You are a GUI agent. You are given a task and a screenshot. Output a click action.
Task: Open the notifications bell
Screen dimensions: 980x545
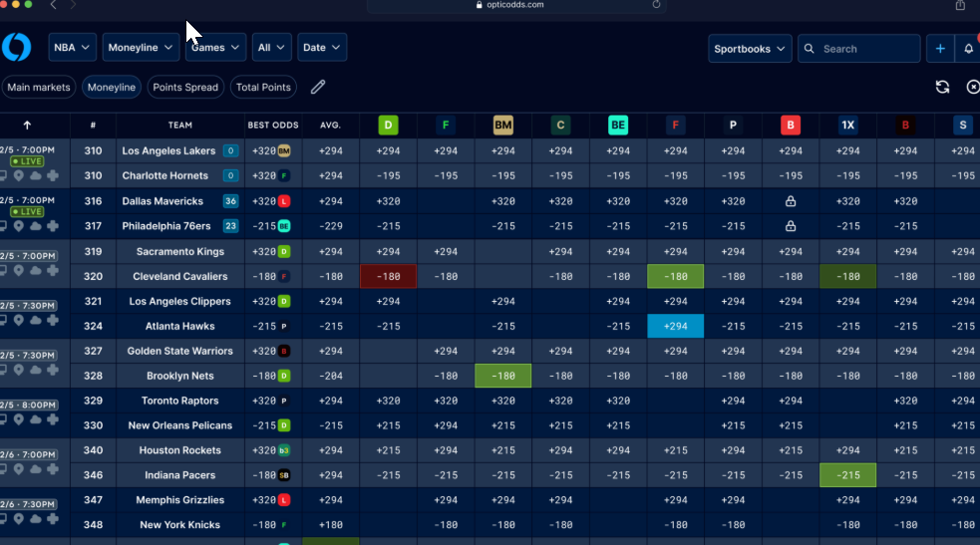click(968, 49)
